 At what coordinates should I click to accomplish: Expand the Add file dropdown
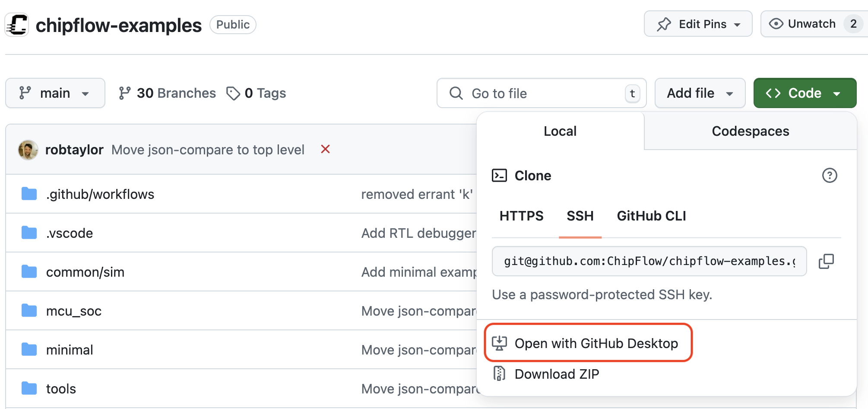(700, 93)
